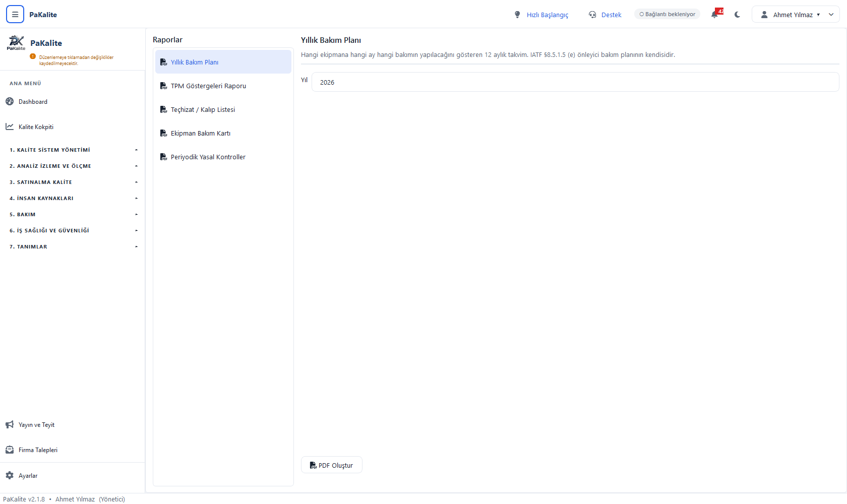Image resolution: width=847 pixels, height=504 pixels.
Task: Click the chevron at far right of header
Action: [831, 15]
